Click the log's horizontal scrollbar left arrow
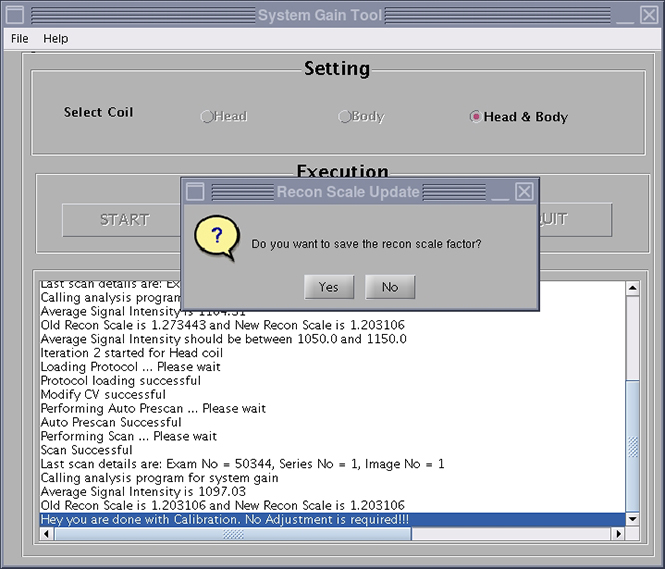This screenshot has width=665, height=569. tap(46, 534)
